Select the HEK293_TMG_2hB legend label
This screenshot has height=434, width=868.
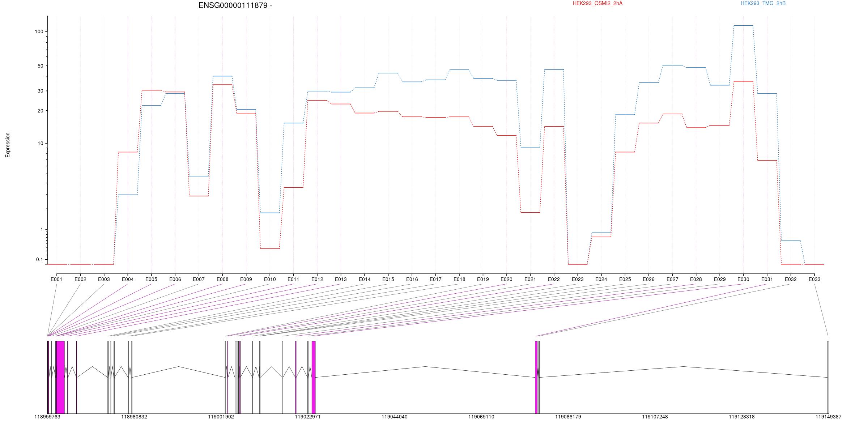coord(763,3)
